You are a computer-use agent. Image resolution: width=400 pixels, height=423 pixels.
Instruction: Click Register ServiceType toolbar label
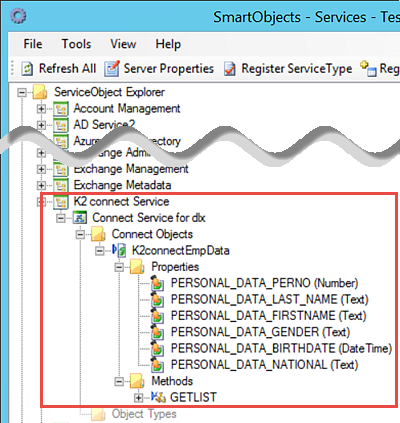tap(297, 69)
